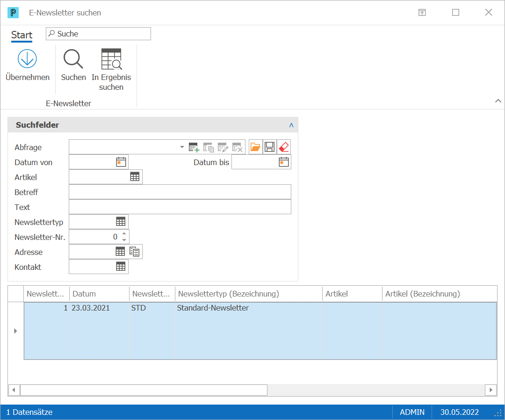
Task: Collapse the ribbon with chevron
Action: (x=498, y=101)
